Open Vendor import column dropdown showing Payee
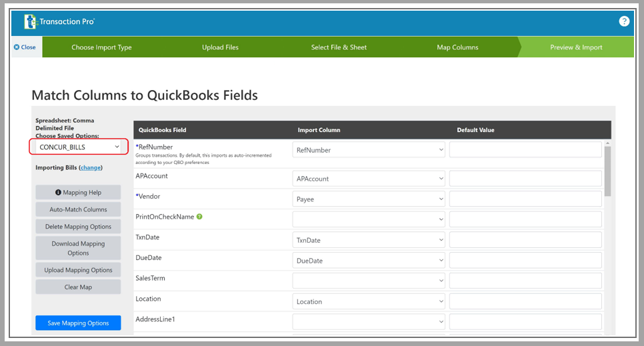The height and width of the screenshot is (346, 644). (x=369, y=199)
